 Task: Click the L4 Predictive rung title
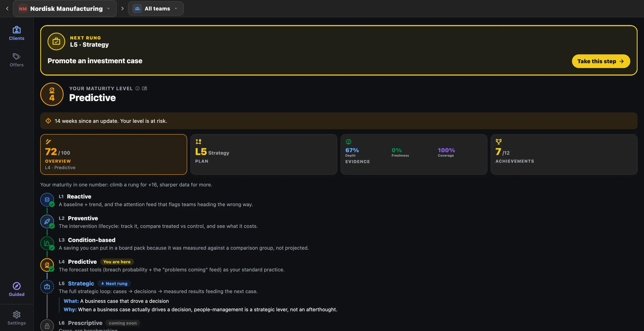point(82,262)
